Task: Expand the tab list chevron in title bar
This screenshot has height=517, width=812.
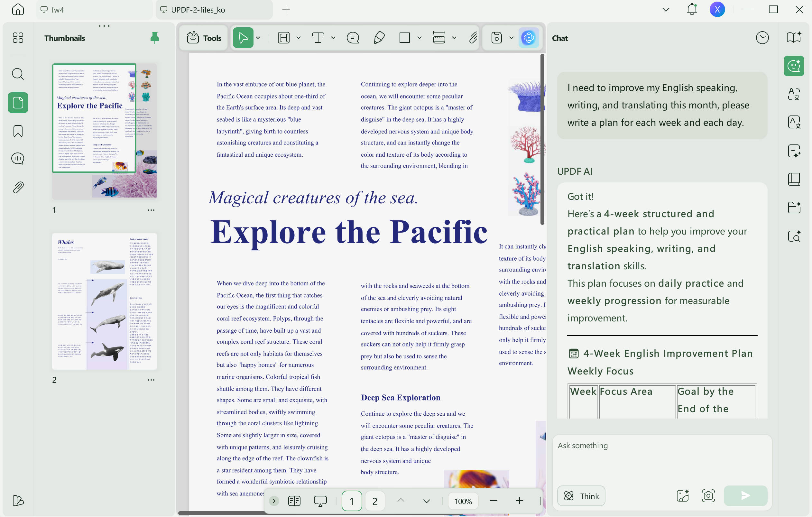Action: click(x=666, y=10)
